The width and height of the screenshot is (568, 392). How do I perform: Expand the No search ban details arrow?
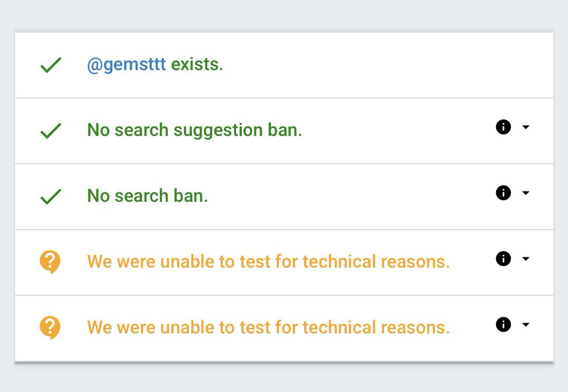pos(525,193)
